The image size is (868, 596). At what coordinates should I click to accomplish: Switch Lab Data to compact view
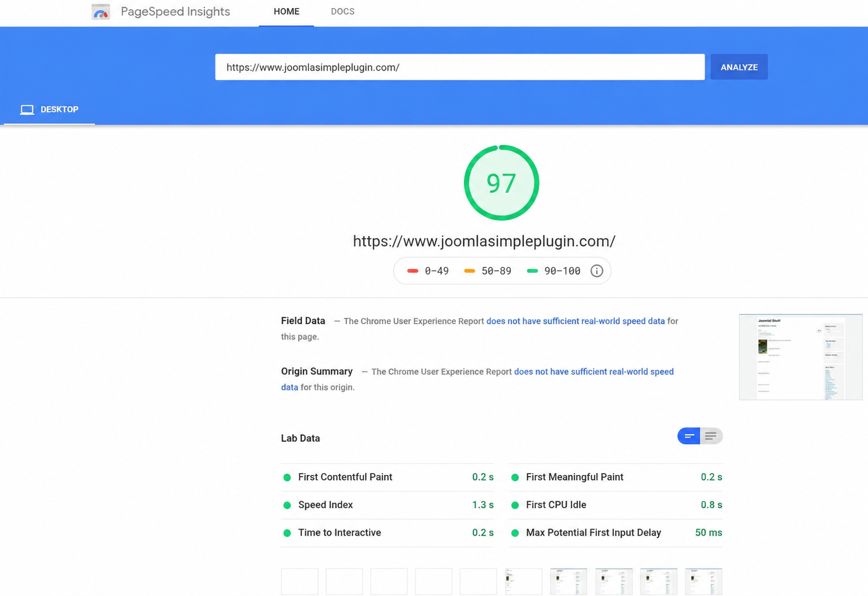pos(689,436)
